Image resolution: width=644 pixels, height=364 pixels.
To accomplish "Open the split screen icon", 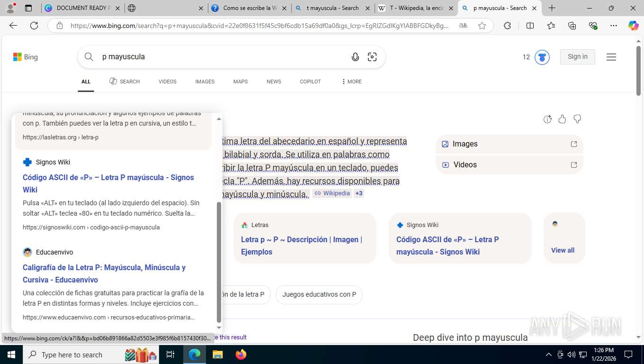I will point(530,26).
